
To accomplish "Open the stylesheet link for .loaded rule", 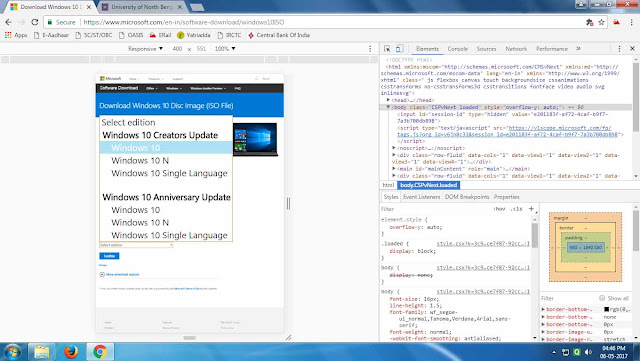I will point(483,244).
